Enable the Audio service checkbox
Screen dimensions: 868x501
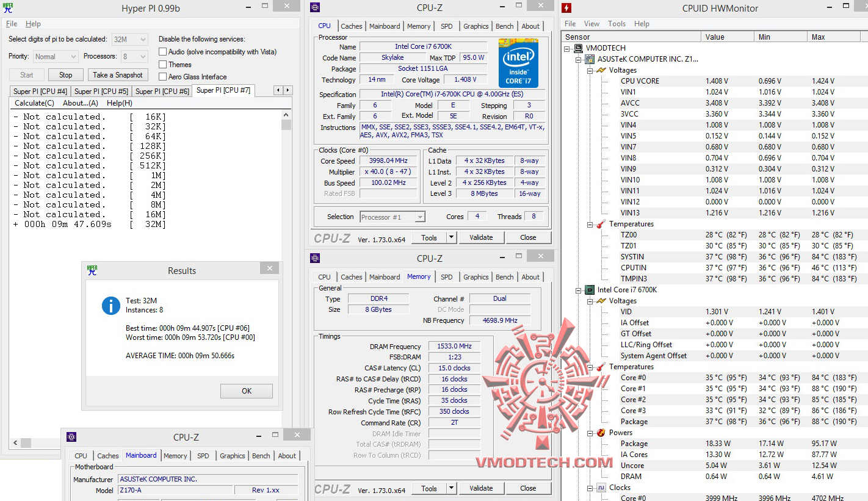(x=163, y=52)
